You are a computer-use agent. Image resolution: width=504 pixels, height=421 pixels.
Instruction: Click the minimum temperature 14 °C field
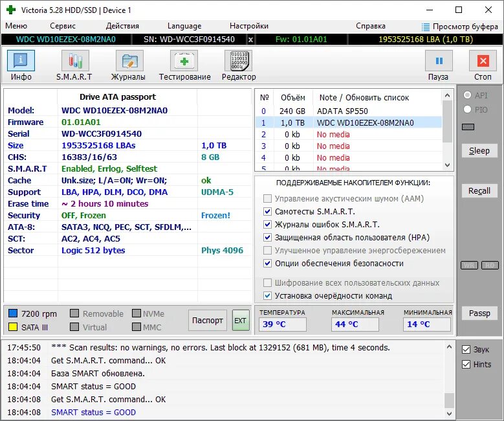coord(427,324)
